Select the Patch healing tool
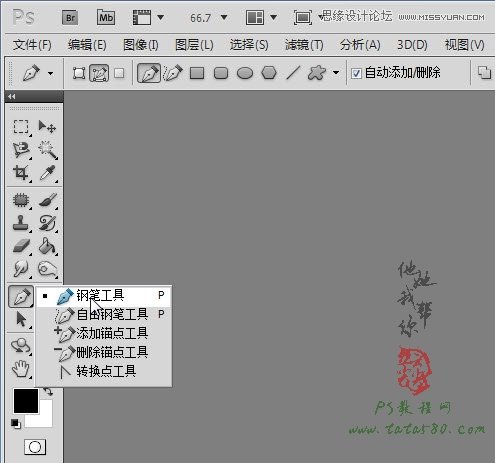The image size is (495, 463). click(21, 200)
